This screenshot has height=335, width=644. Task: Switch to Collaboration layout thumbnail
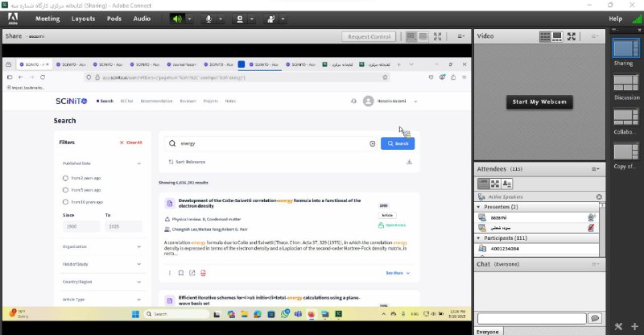point(626,117)
